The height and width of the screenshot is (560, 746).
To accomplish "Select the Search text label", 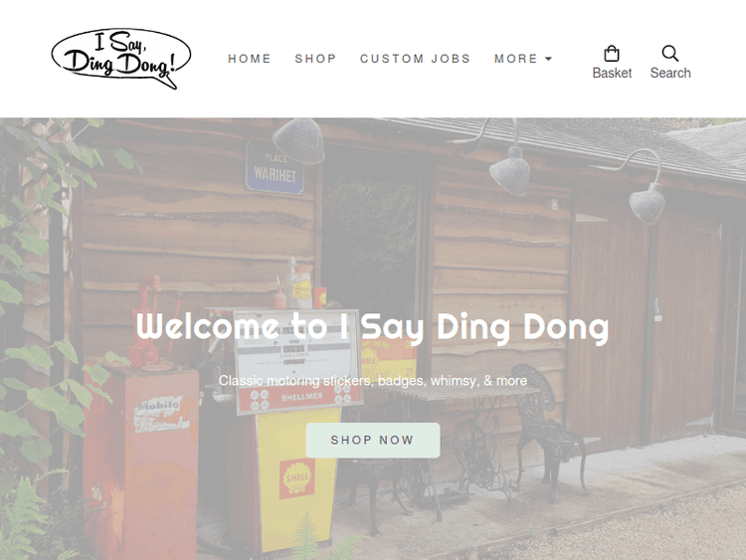I will (670, 73).
